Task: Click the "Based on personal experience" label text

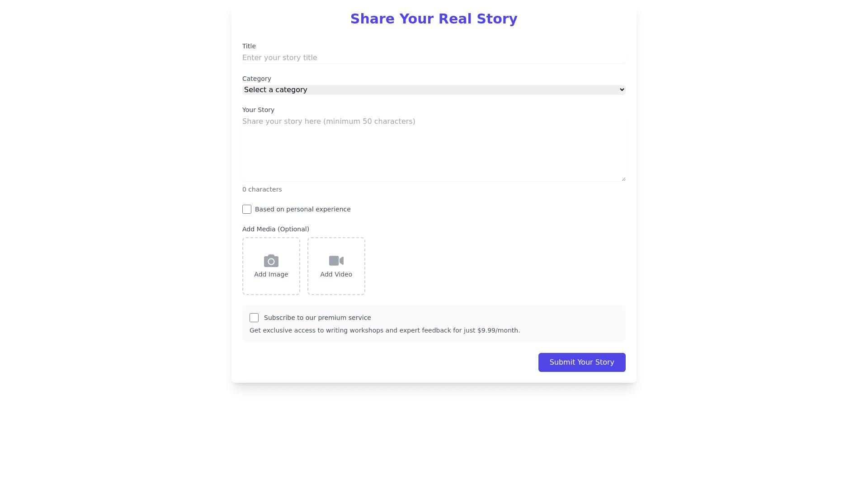Action: [302, 209]
